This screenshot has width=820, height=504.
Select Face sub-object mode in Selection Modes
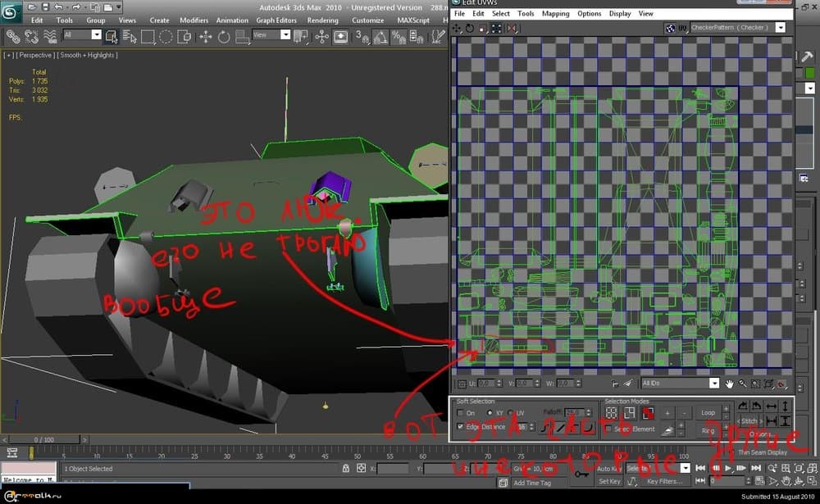click(x=648, y=412)
